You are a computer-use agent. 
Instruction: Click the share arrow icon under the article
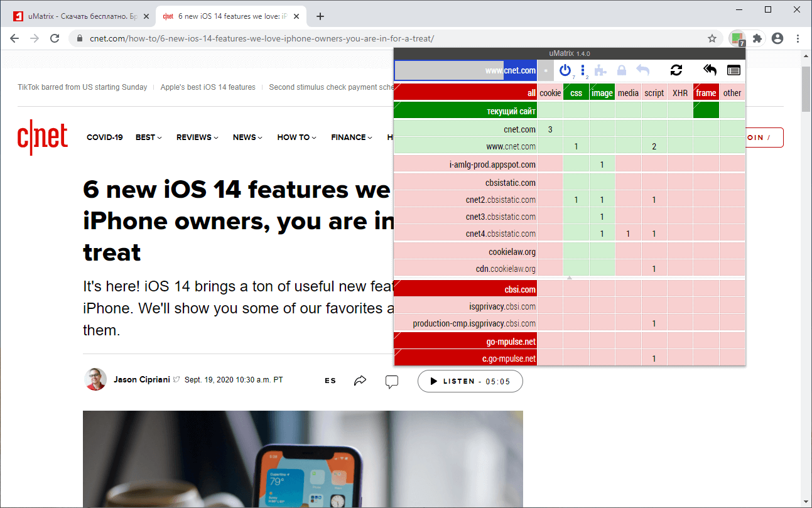pyautogui.click(x=360, y=381)
